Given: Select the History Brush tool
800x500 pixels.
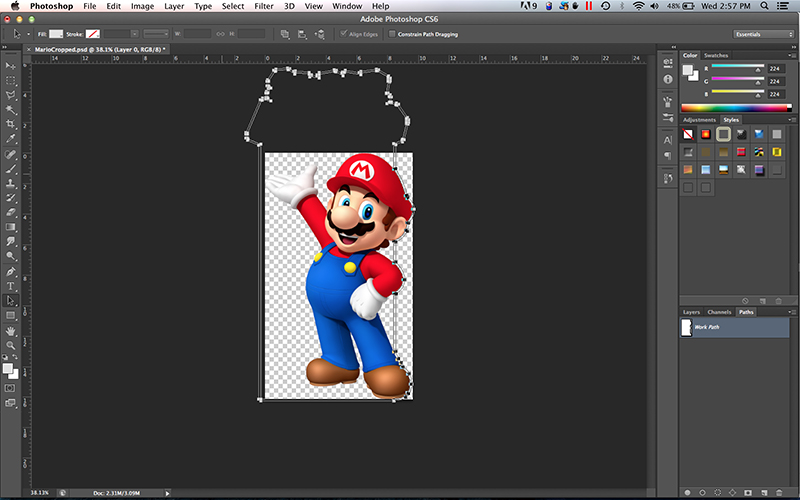Looking at the screenshot, I should point(10,197).
